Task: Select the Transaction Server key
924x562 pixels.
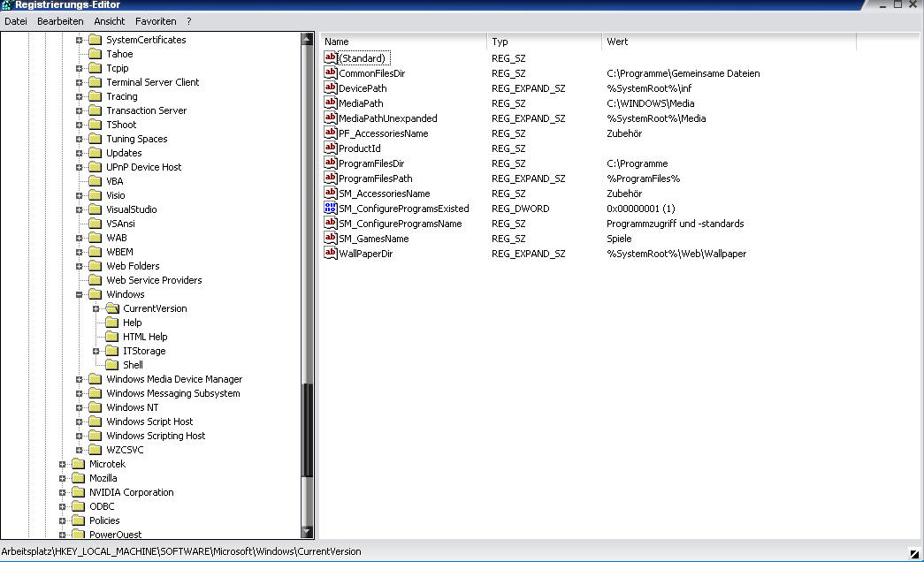Action: [x=146, y=110]
